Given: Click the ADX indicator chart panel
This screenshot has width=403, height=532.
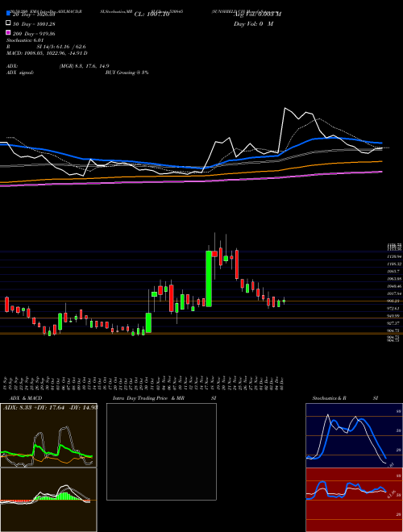Looking at the screenshot, I should point(48,435).
